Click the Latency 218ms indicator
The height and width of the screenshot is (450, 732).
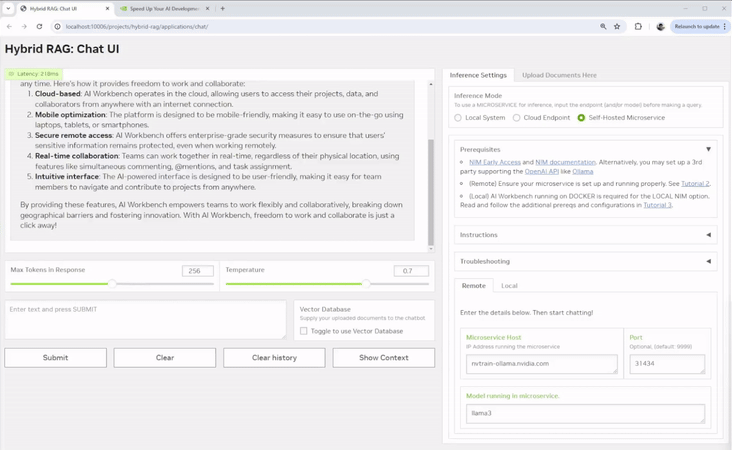coord(34,74)
